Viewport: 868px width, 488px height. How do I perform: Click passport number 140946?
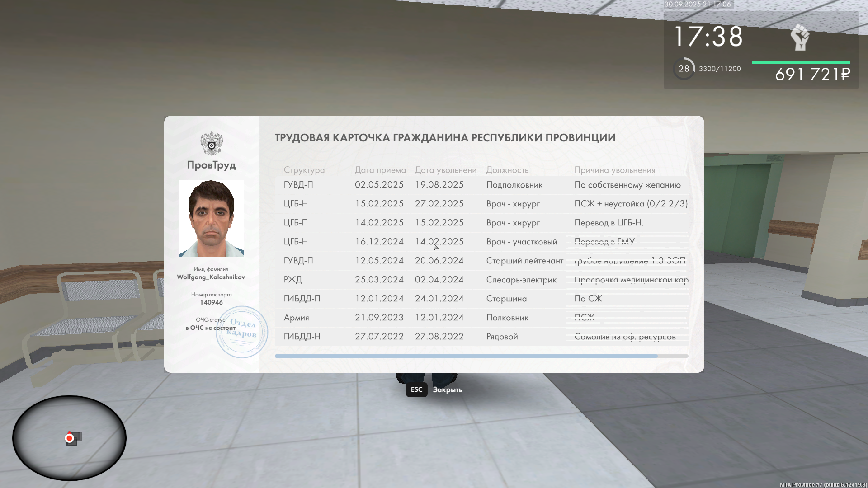(211, 302)
